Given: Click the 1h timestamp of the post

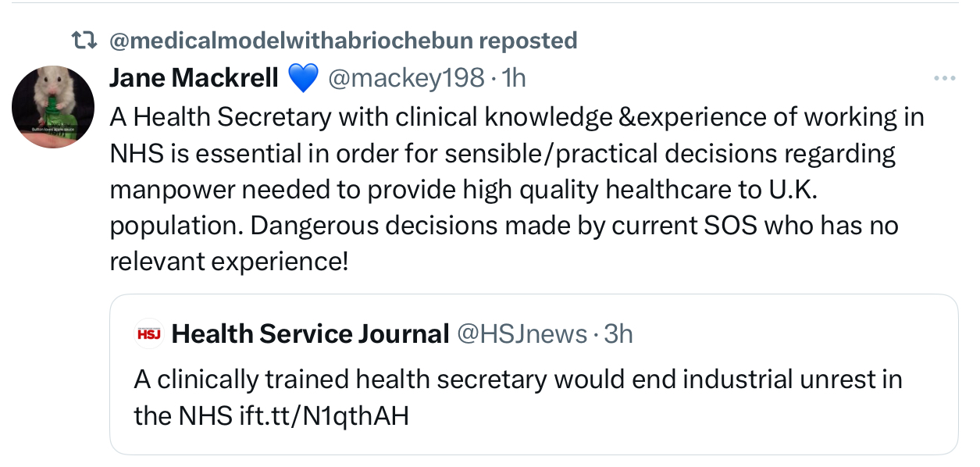Looking at the screenshot, I should [513, 77].
